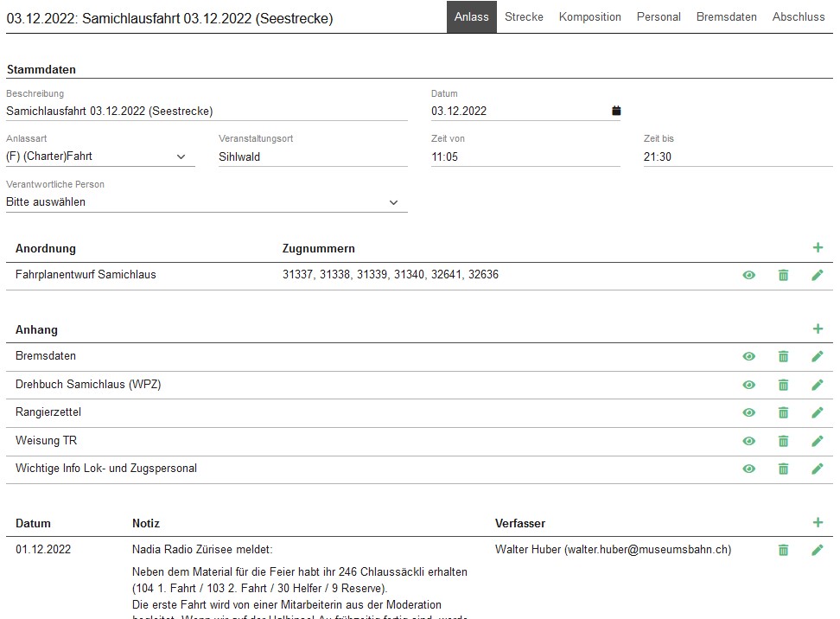
Task: Delete Fahrplanentwurf Samichlaus row
Action: tap(783, 275)
